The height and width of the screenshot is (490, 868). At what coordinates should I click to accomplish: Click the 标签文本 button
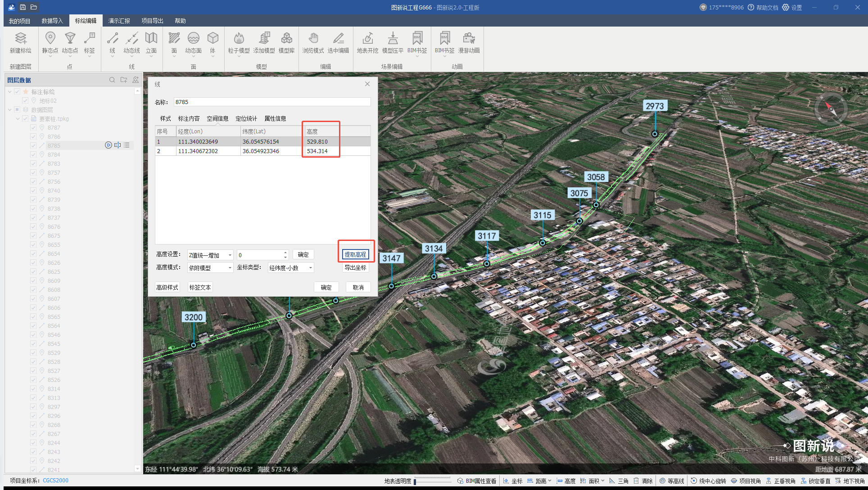200,287
